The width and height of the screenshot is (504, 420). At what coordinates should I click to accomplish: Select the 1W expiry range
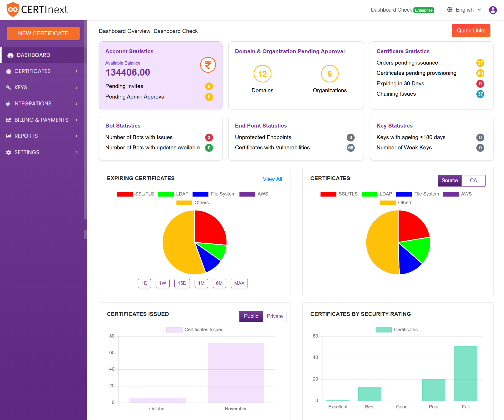[x=162, y=284]
